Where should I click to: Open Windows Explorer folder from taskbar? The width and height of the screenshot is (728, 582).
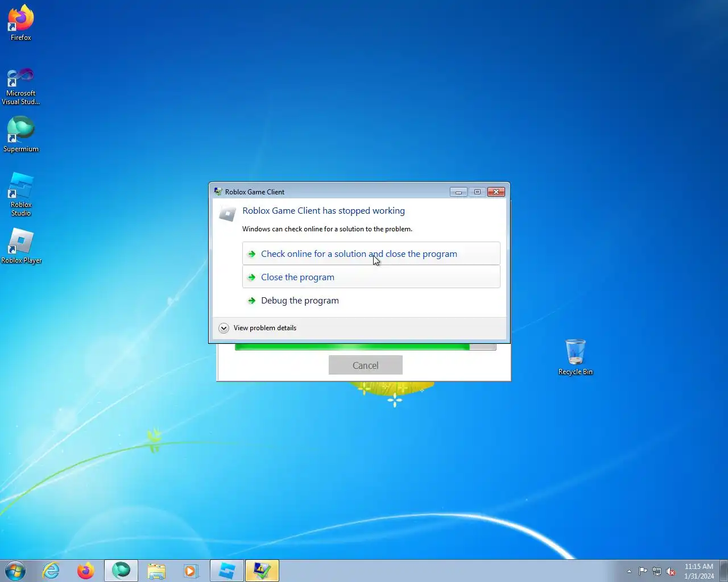[156, 571]
